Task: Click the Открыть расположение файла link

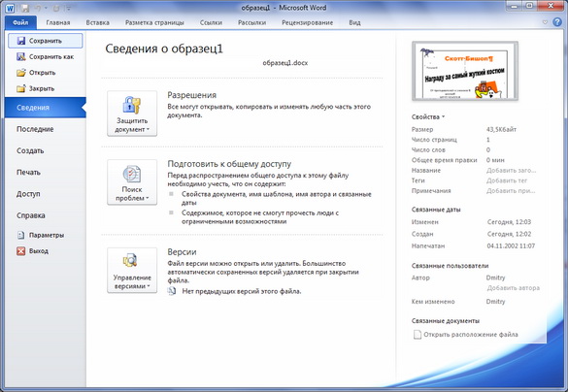Action: tap(471, 335)
